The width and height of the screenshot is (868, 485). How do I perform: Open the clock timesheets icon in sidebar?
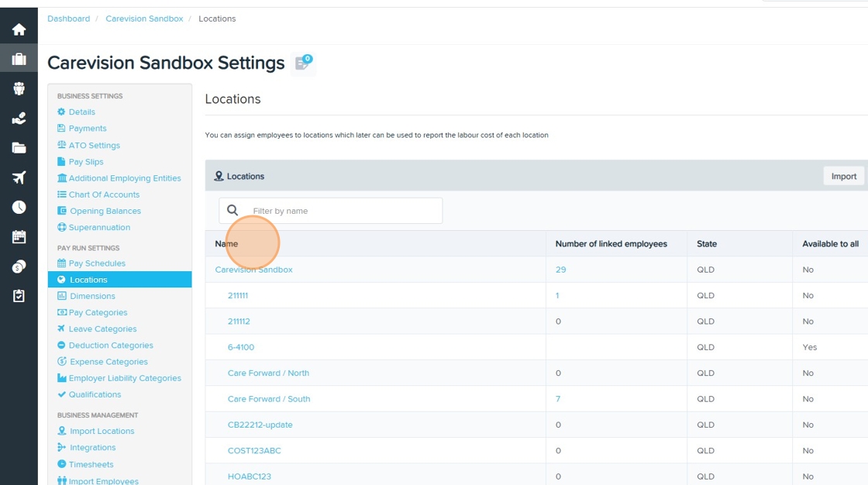(19, 207)
